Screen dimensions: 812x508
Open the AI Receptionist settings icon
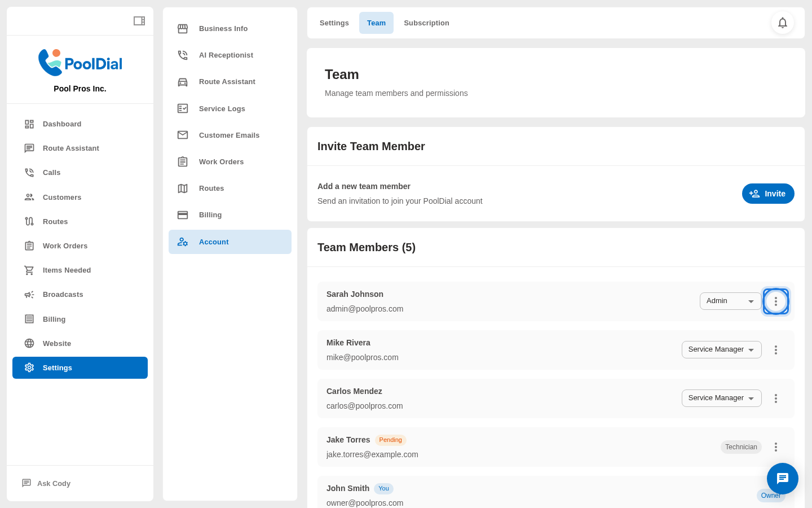pyautogui.click(x=182, y=55)
